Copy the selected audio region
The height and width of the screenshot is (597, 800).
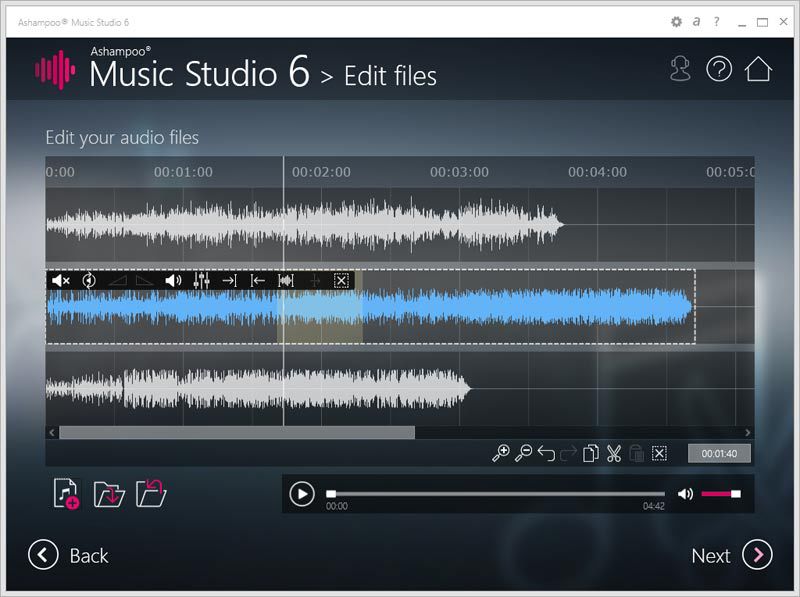(591, 453)
